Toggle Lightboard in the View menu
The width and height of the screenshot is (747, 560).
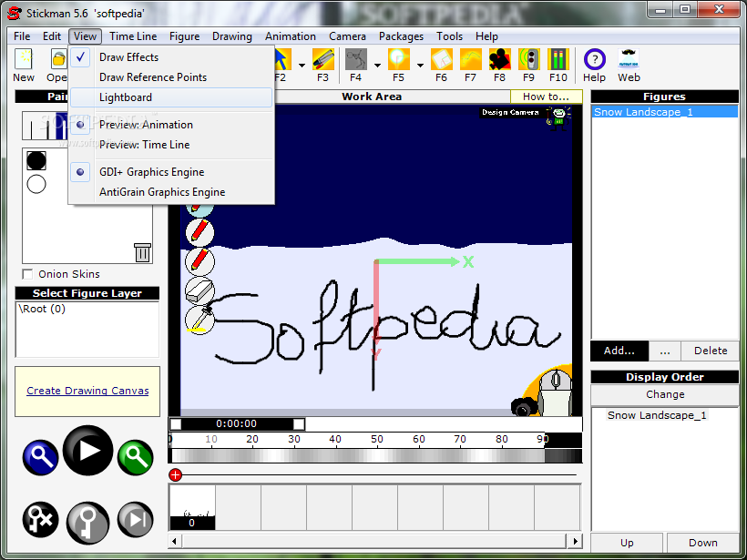coord(171,97)
